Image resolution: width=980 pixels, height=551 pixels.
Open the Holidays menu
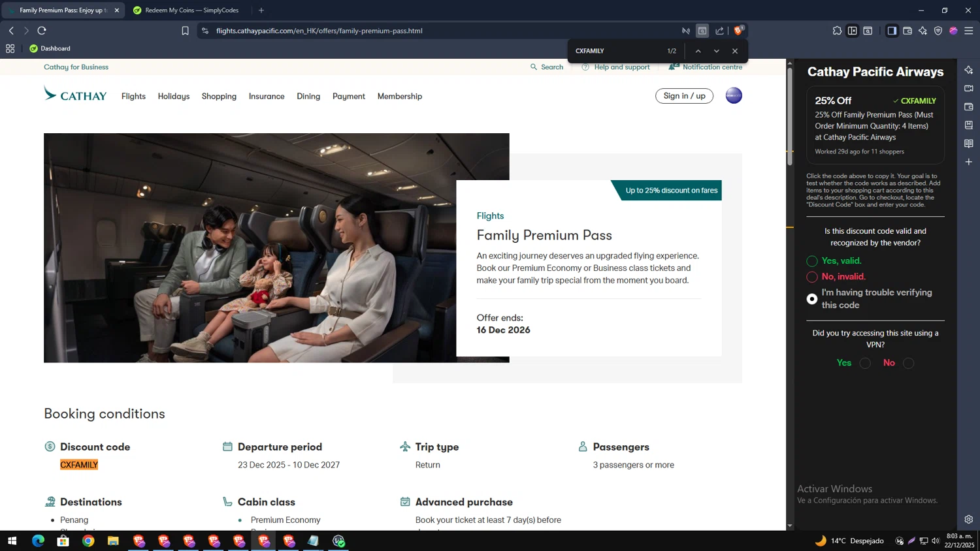174,96
